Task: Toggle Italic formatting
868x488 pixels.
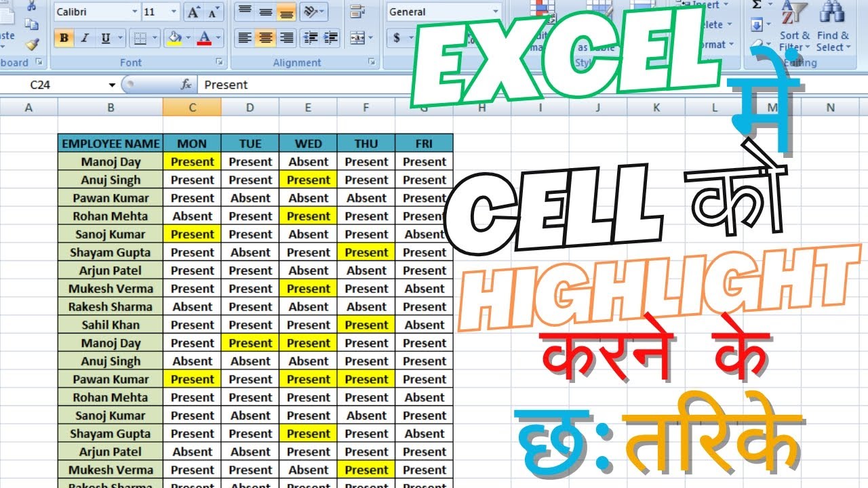Action: 85,38
